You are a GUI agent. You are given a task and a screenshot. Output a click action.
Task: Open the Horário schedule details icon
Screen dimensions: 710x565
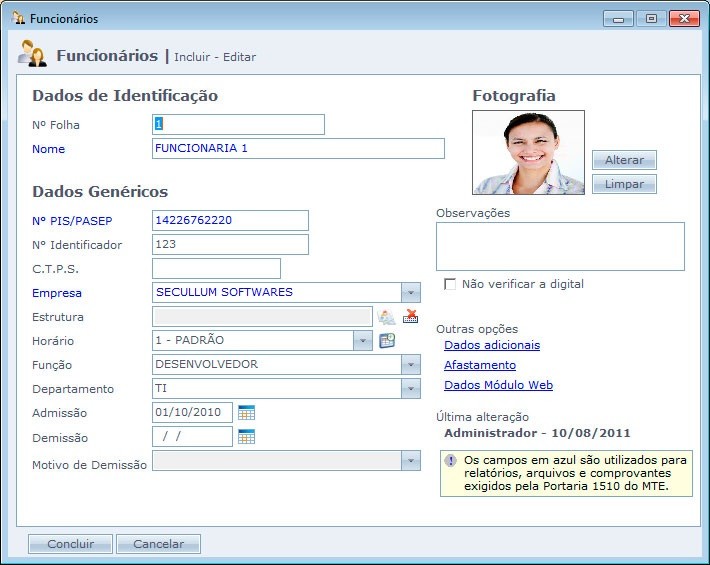[387, 341]
